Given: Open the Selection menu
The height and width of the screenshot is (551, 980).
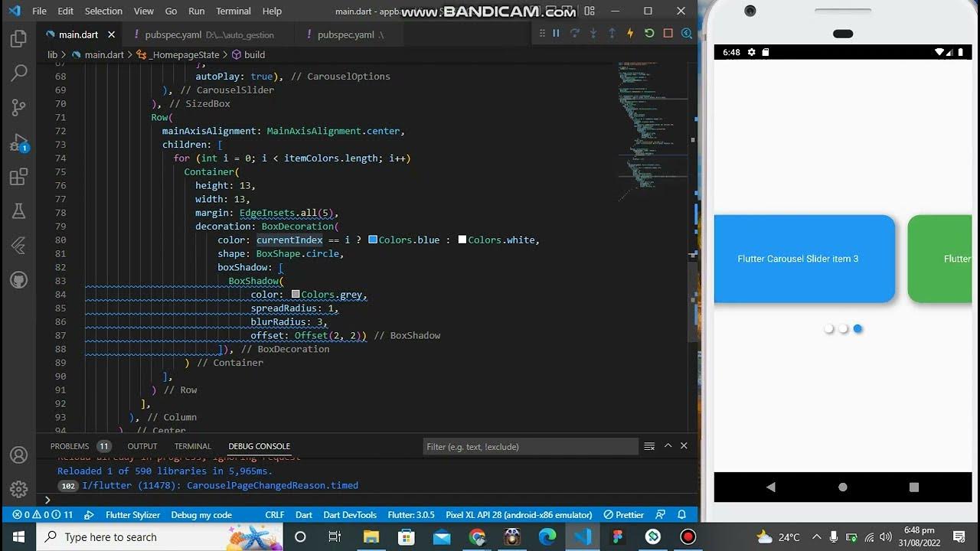Looking at the screenshot, I should (x=103, y=11).
